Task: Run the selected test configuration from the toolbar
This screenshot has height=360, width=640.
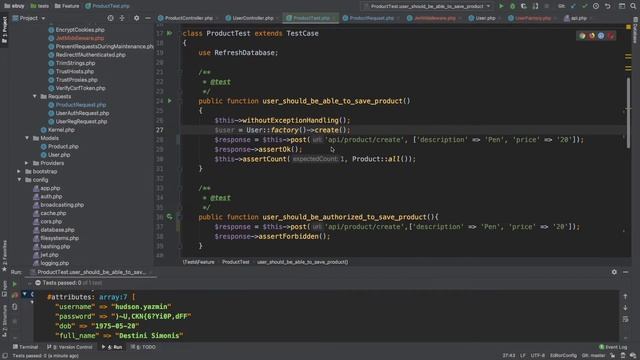Action: pos(501,6)
